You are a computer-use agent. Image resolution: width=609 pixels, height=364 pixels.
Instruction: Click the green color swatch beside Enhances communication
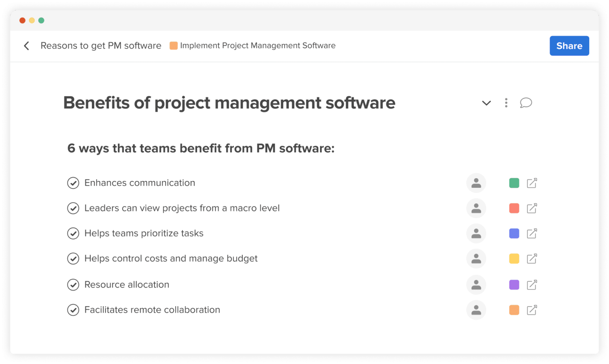514,183
